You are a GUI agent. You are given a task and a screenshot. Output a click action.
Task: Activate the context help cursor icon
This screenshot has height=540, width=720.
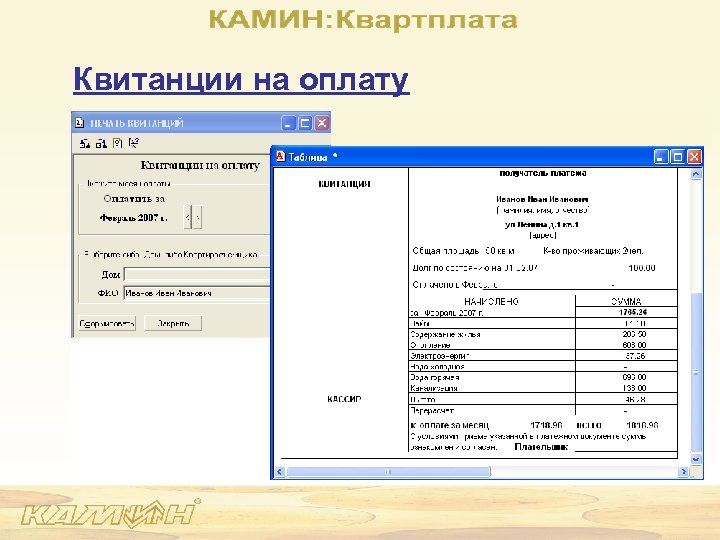click(x=134, y=143)
